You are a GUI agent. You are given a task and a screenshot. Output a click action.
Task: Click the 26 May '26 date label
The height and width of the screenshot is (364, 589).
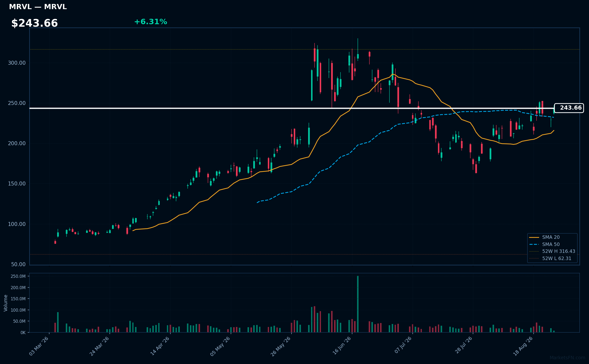[281, 346]
